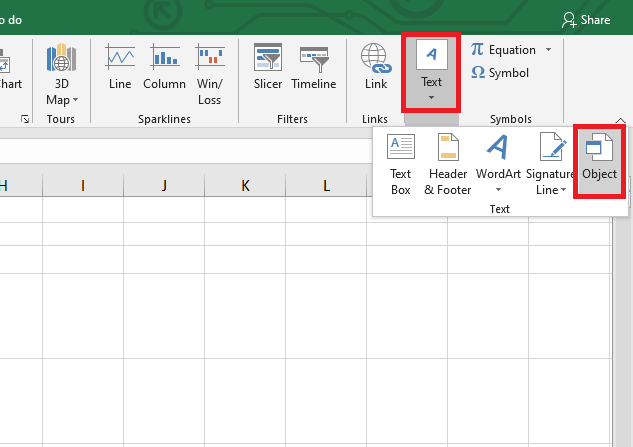Add a Timeline filter
The height and width of the screenshot is (447, 633).
click(314, 67)
